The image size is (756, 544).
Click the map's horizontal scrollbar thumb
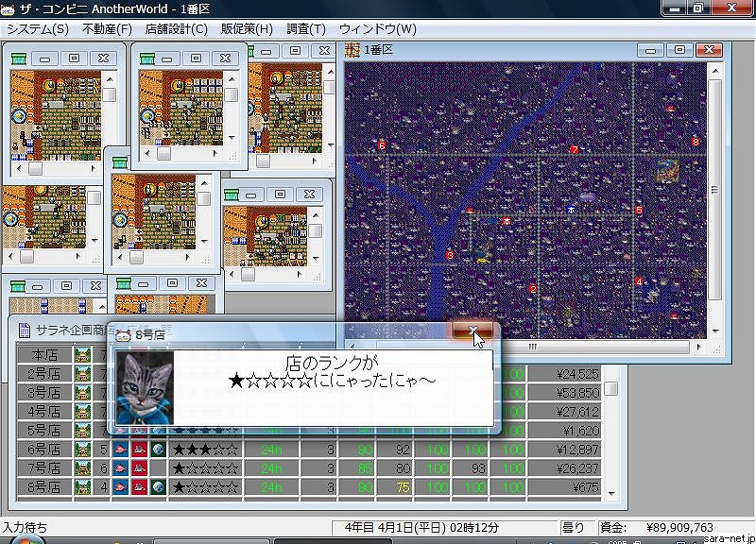point(531,347)
